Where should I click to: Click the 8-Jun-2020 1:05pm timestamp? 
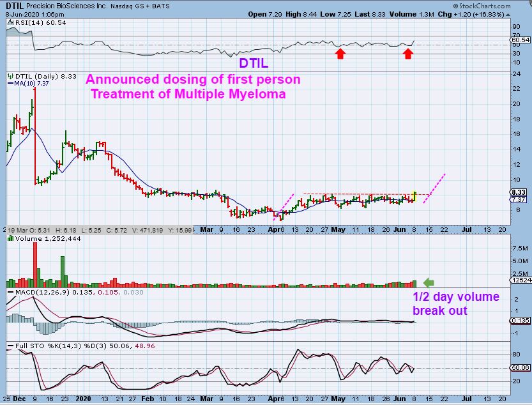[x=34, y=15]
